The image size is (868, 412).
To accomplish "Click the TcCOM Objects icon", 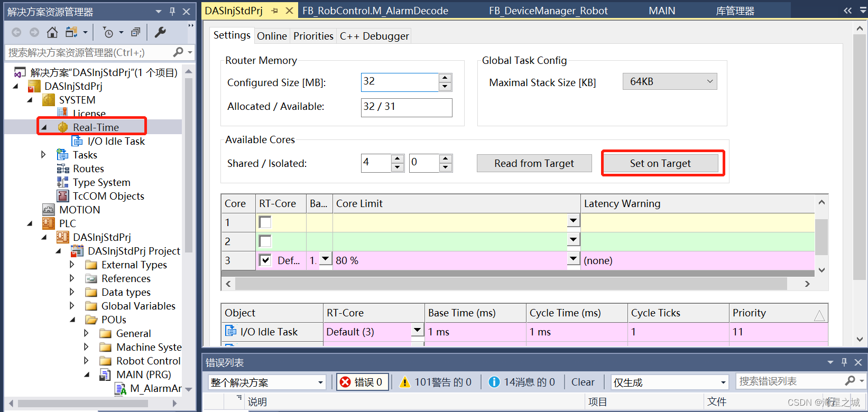I will coord(63,196).
